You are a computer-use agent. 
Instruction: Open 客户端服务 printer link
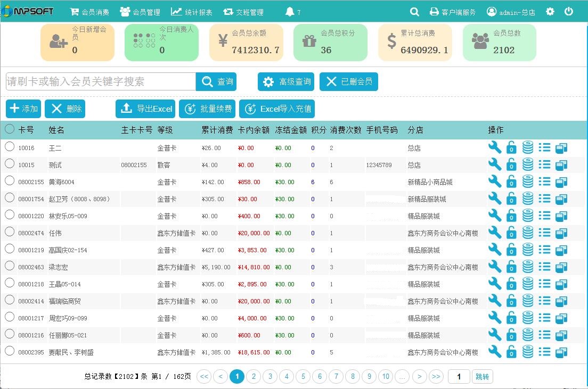pyautogui.click(x=453, y=12)
